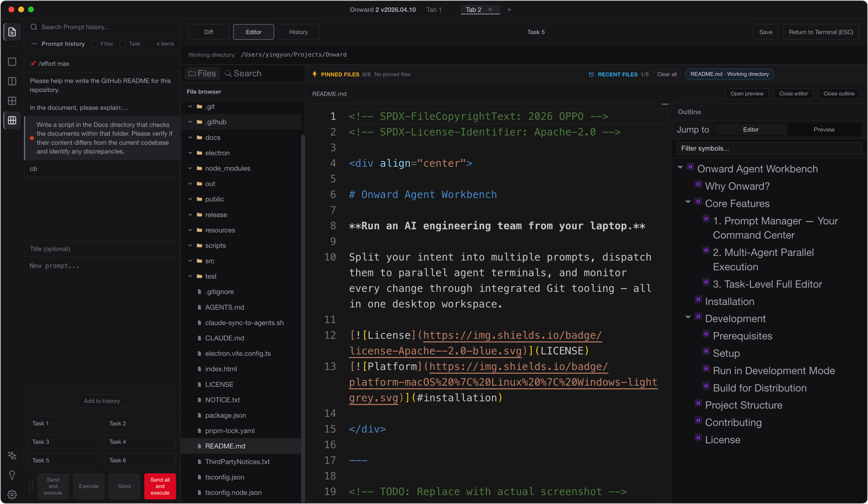Enable the Task checkbox in Prompt history

[122, 43]
